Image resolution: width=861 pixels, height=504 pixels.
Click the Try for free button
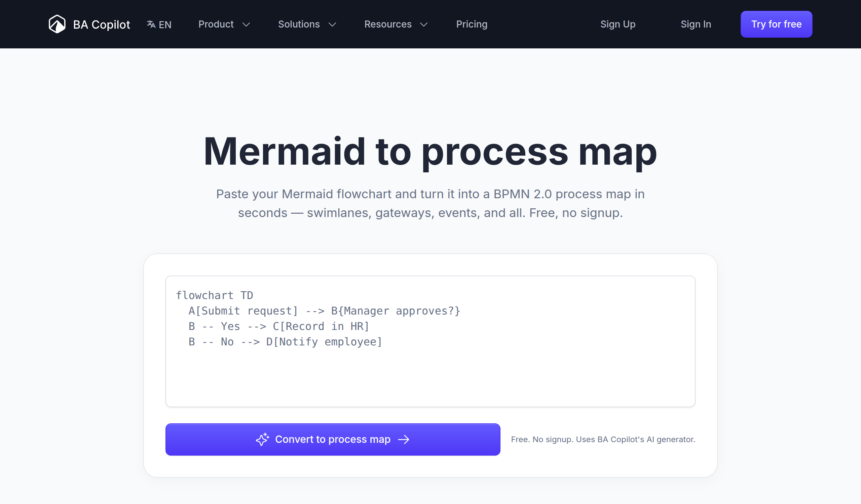[776, 24]
